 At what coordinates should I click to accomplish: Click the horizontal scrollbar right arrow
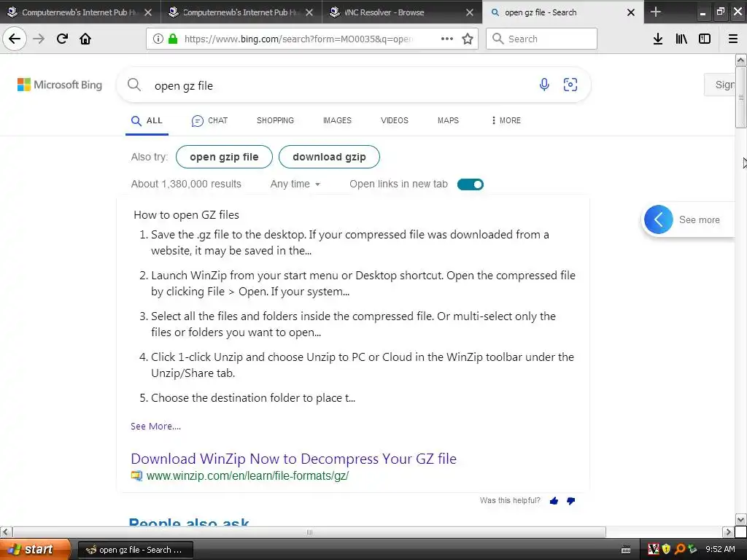(728, 532)
